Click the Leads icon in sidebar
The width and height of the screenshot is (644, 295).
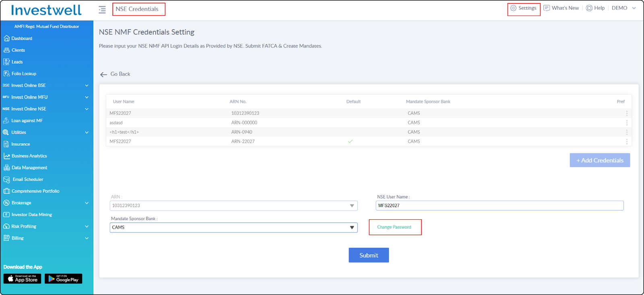(x=6, y=62)
